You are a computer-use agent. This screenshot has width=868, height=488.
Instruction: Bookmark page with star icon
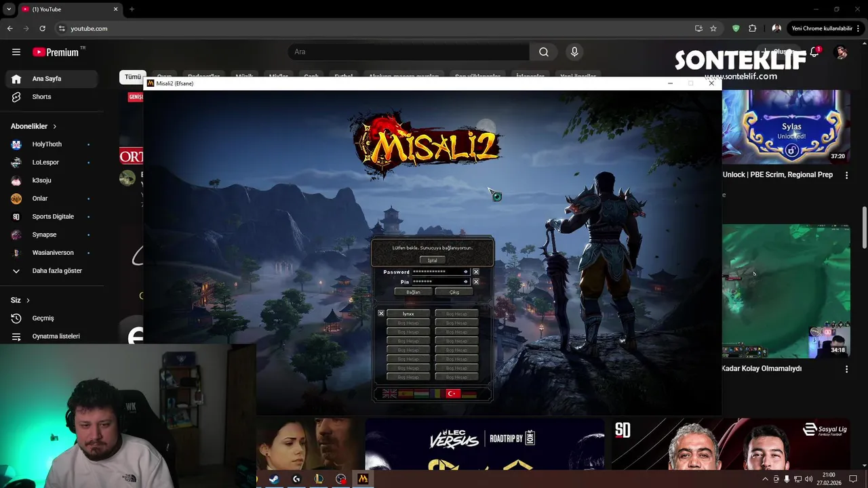pos(713,28)
